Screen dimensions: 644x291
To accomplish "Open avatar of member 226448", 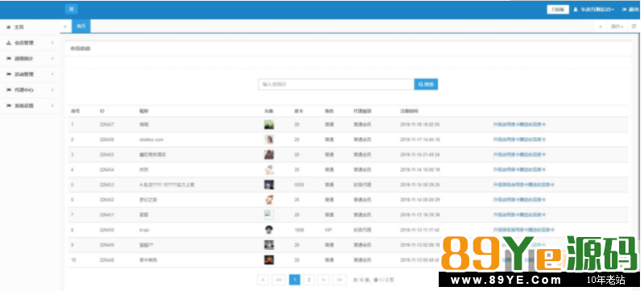I will point(269,260).
